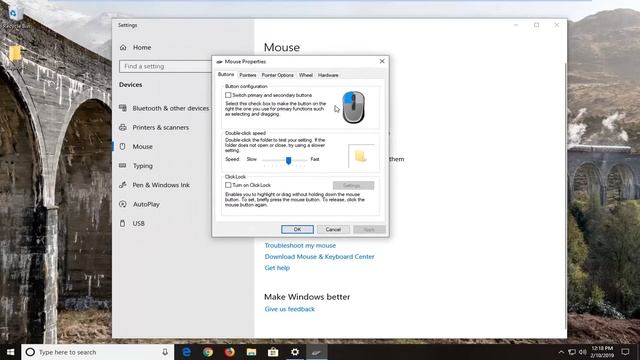Click the Settings gear taskbar icon

pos(295,352)
